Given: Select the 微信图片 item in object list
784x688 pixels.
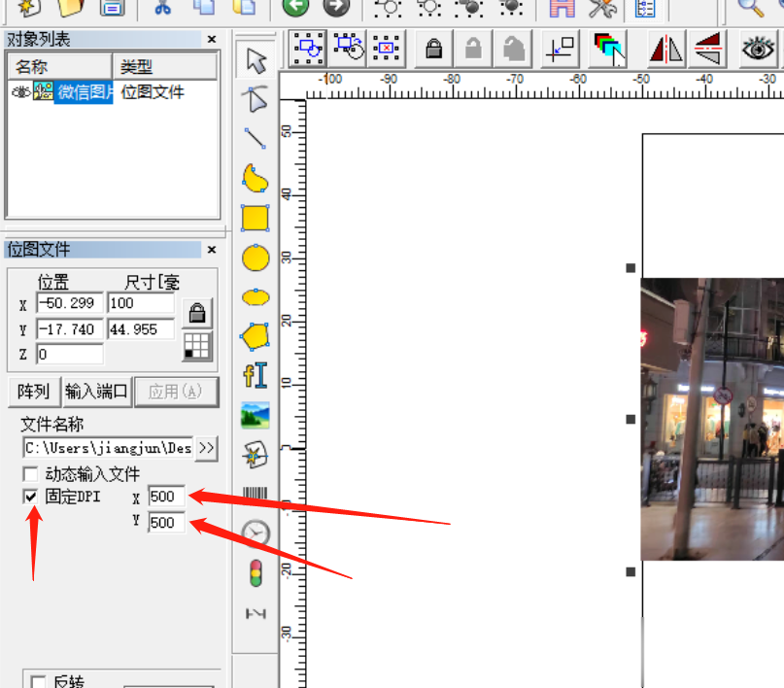Looking at the screenshot, I should pyautogui.click(x=84, y=92).
